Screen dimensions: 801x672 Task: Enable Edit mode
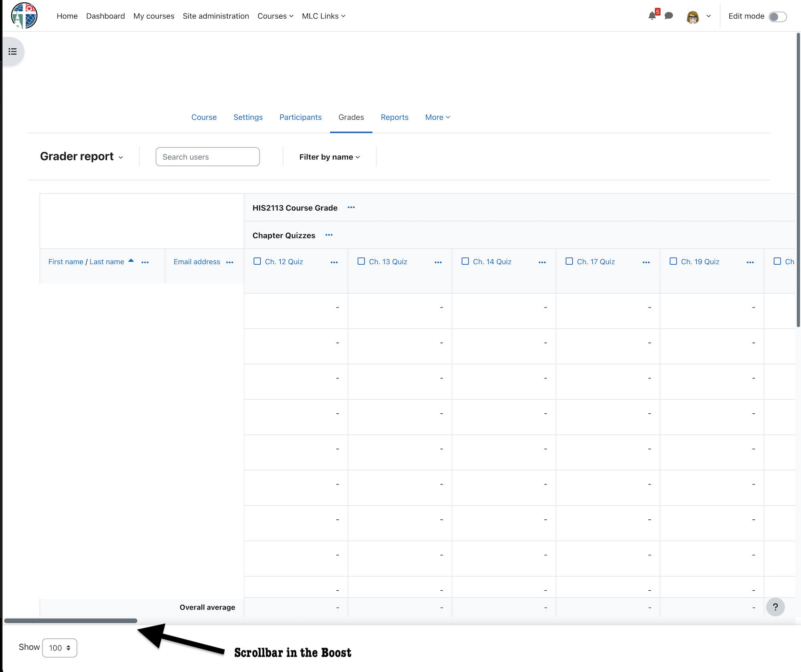click(777, 16)
